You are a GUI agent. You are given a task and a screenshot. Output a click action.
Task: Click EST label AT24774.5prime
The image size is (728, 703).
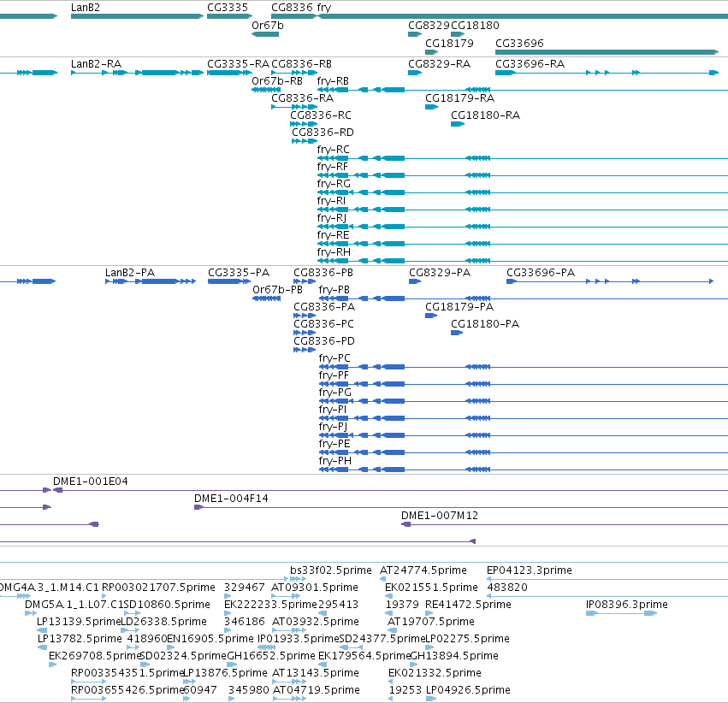(423, 570)
